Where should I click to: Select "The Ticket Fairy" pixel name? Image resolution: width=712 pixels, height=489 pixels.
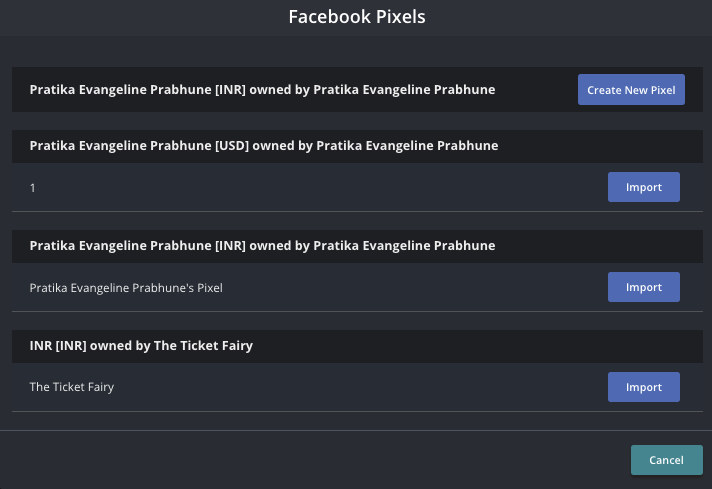coord(72,387)
